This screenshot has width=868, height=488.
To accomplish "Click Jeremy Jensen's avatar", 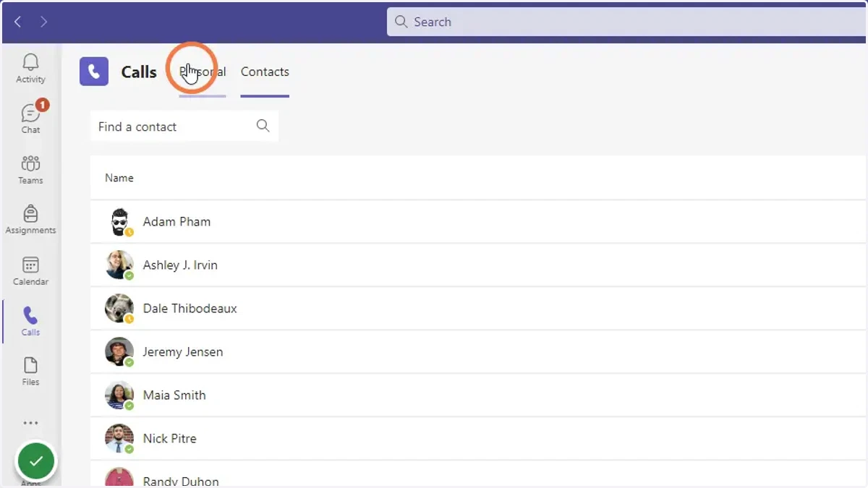I will 119,352.
